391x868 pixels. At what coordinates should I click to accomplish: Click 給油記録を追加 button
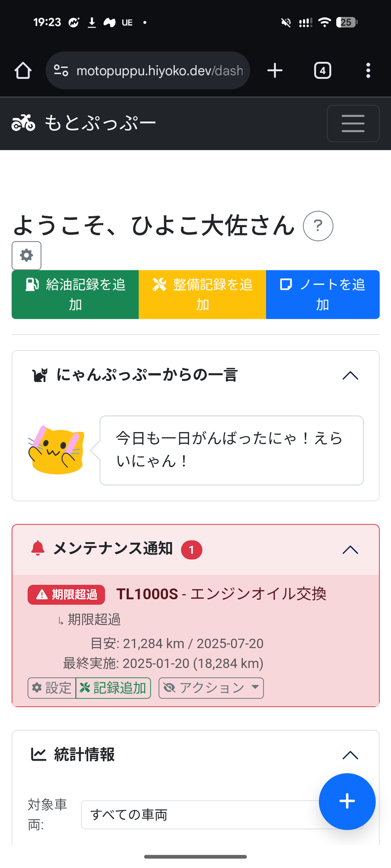coord(75,295)
